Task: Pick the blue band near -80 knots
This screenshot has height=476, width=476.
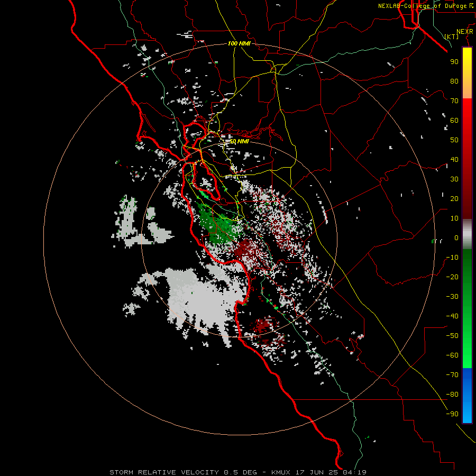Action: point(467,395)
